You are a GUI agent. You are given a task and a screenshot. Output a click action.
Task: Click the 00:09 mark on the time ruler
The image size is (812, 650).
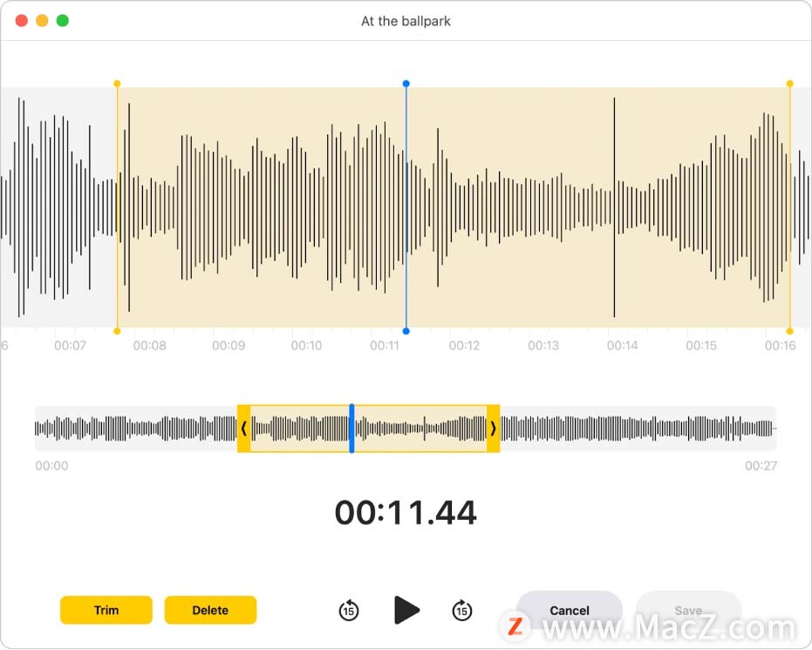[229, 346]
